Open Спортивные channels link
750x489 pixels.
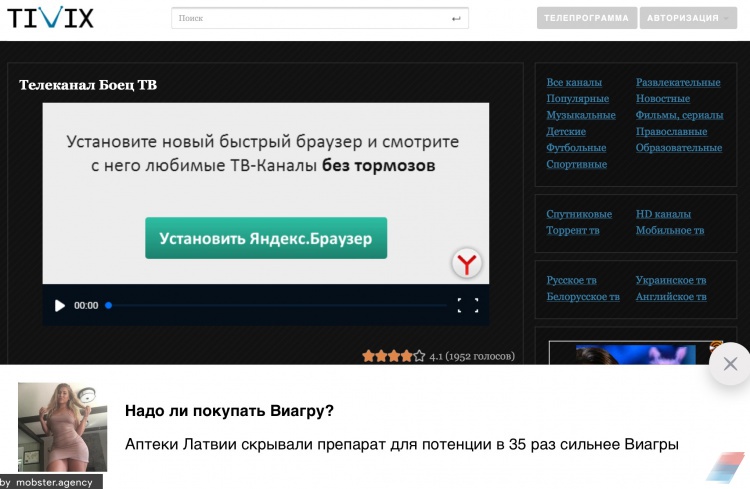click(576, 164)
